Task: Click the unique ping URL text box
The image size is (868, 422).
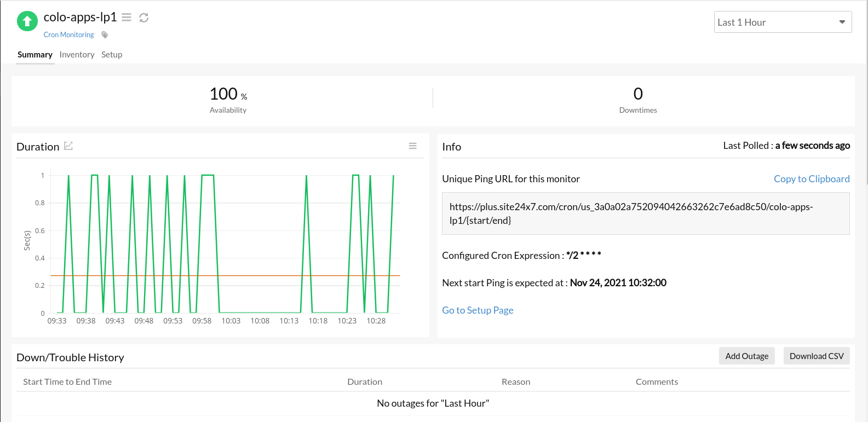Action: click(646, 213)
